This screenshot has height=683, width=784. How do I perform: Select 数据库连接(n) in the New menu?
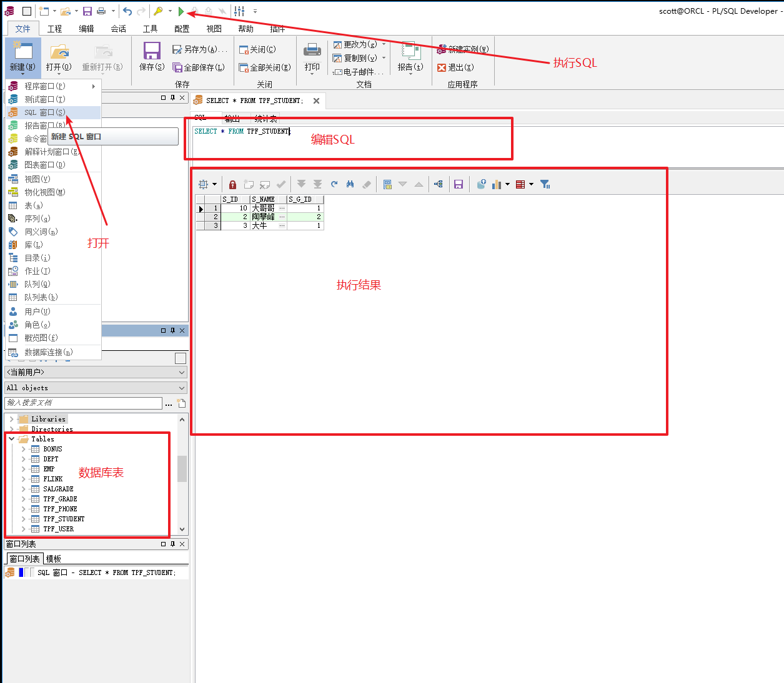click(x=53, y=352)
